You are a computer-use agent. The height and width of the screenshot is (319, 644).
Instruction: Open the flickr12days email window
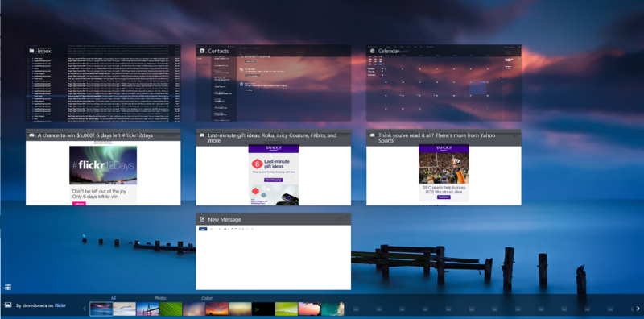click(x=103, y=168)
